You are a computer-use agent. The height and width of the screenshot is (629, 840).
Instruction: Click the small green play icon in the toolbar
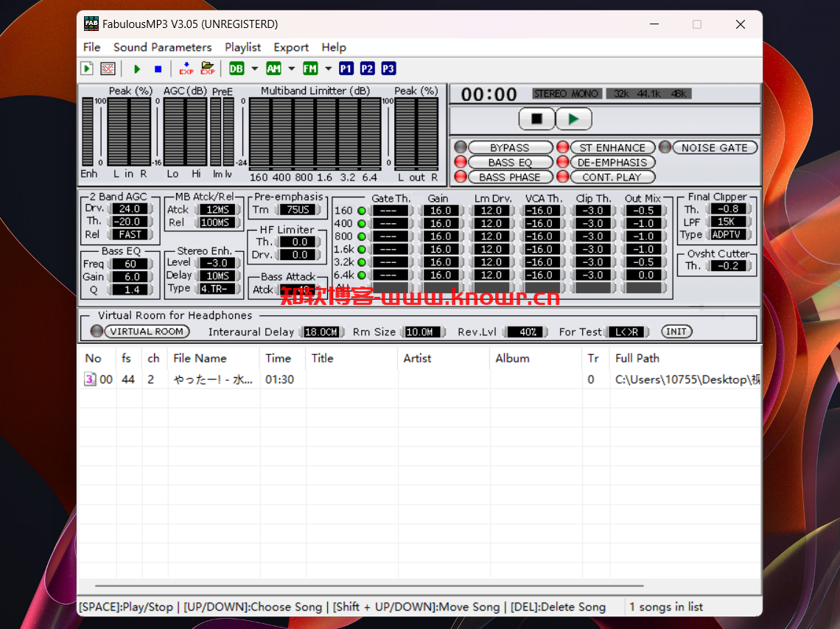pyautogui.click(x=137, y=68)
